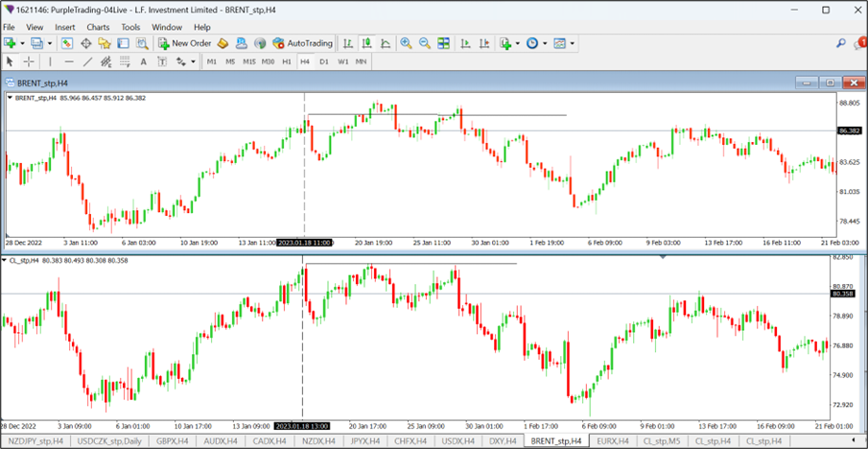Open the Templates icon
This screenshot has width=868, height=449.
(560, 42)
